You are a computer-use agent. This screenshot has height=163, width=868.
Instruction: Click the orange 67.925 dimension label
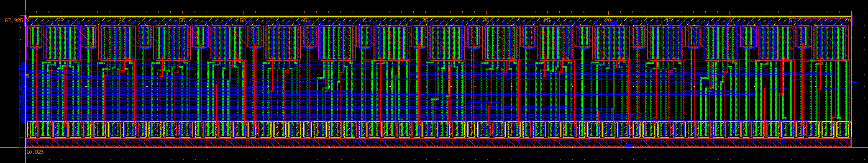(13, 20)
